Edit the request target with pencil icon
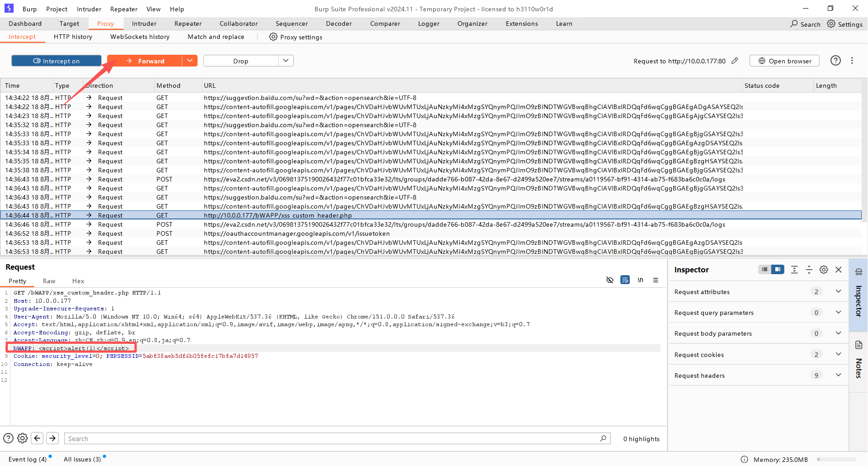Image resolution: width=868 pixels, height=466 pixels. click(x=735, y=61)
